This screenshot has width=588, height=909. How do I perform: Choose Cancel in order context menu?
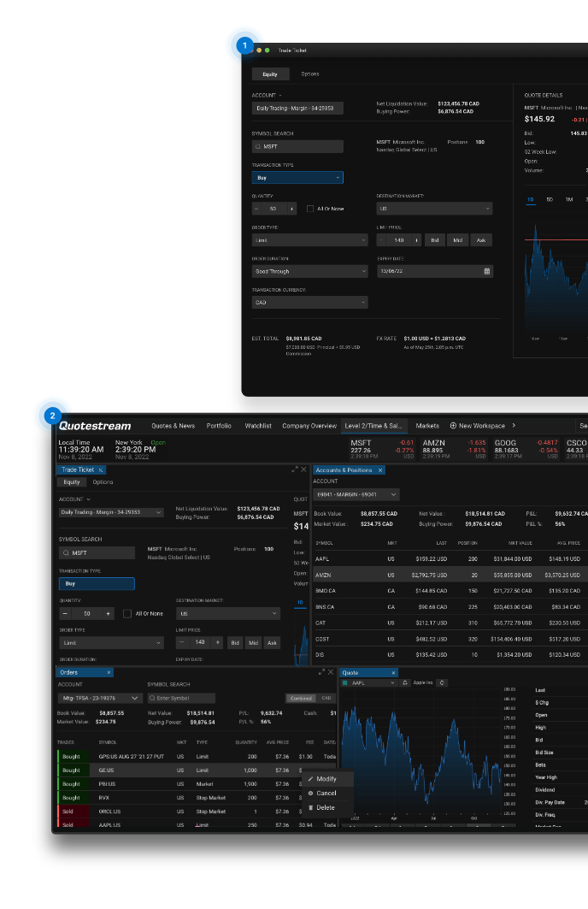326,793
